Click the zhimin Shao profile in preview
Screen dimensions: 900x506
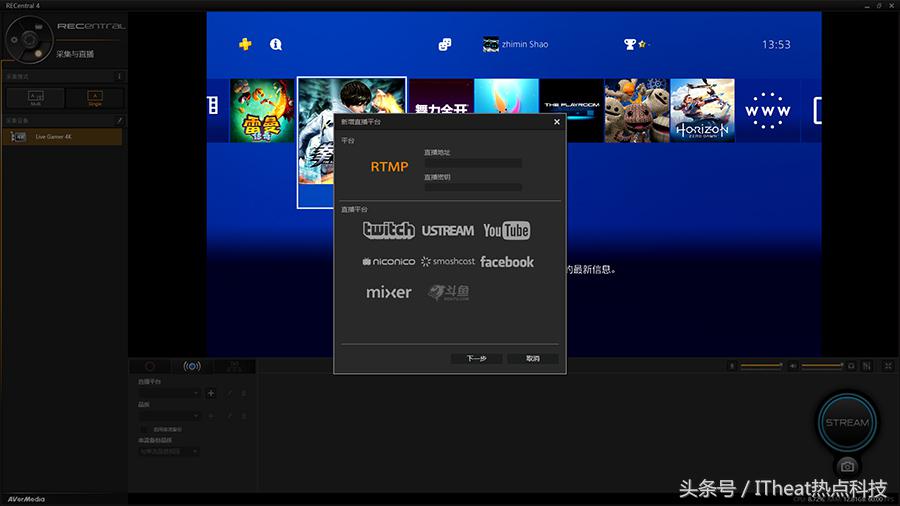(x=515, y=44)
